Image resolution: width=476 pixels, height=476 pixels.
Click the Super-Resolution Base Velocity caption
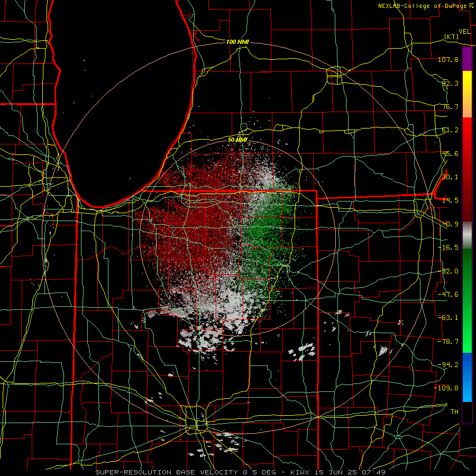coord(241,472)
